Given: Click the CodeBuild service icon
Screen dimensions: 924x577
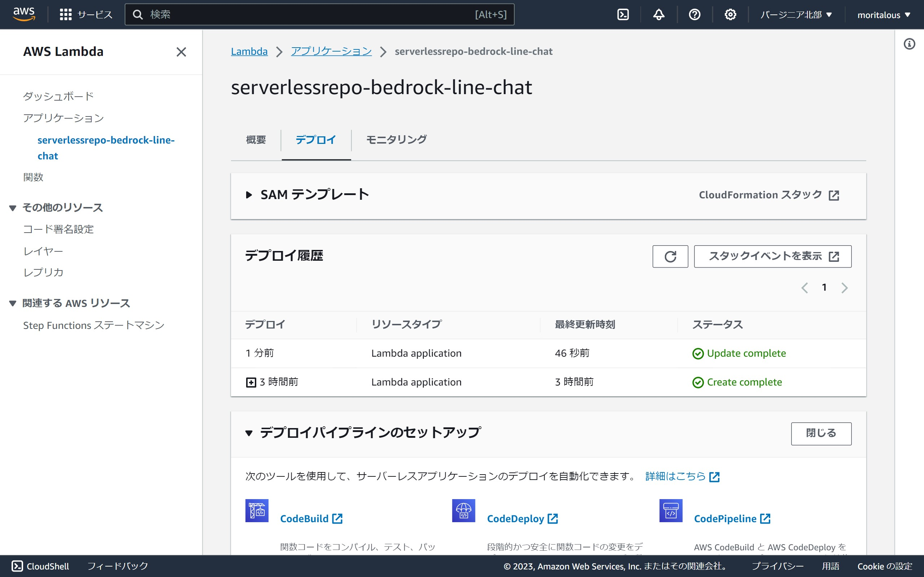Looking at the screenshot, I should tap(257, 511).
